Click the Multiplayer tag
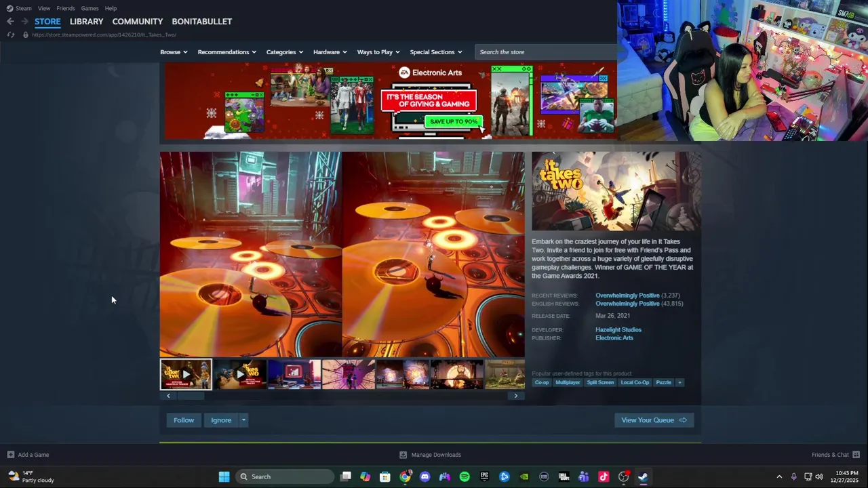 pos(568,382)
